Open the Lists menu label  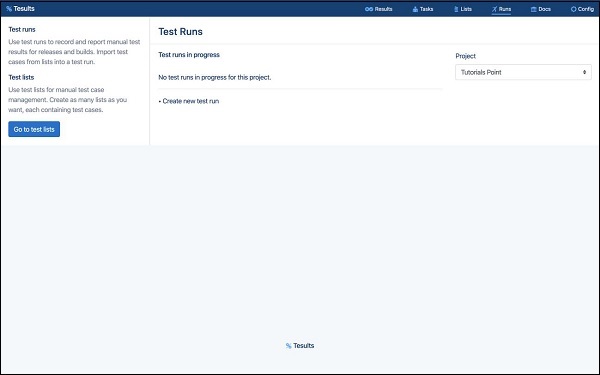pos(466,9)
